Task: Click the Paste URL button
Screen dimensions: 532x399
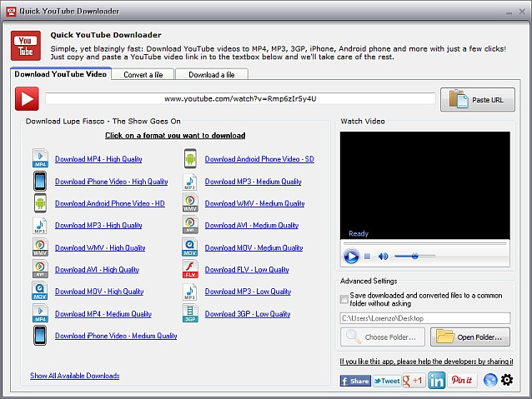Action: click(477, 100)
